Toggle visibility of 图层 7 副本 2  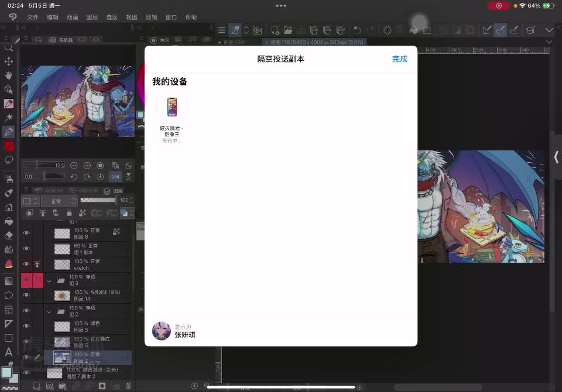26,373
